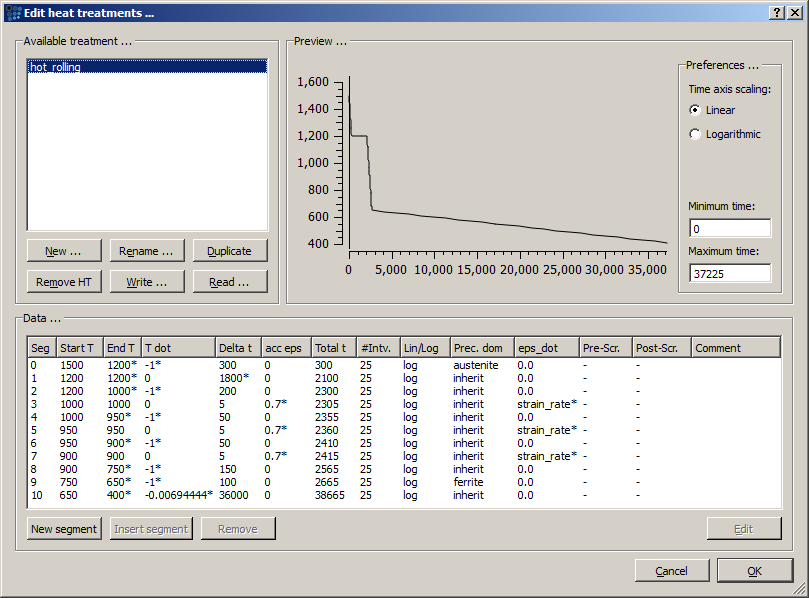The width and height of the screenshot is (809, 598).
Task: Duplicate the selected heat treatment
Action: pos(229,251)
